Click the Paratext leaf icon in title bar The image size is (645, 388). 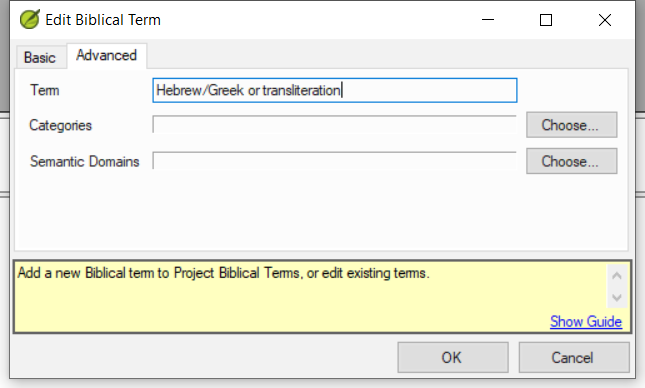(30, 19)
